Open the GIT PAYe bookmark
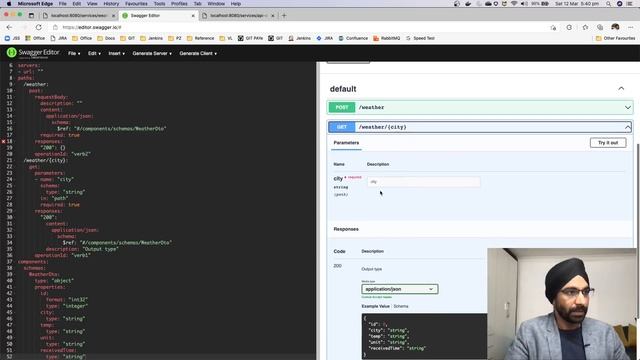640x360 pixels. pyautogui.click(x=250, y=38)
